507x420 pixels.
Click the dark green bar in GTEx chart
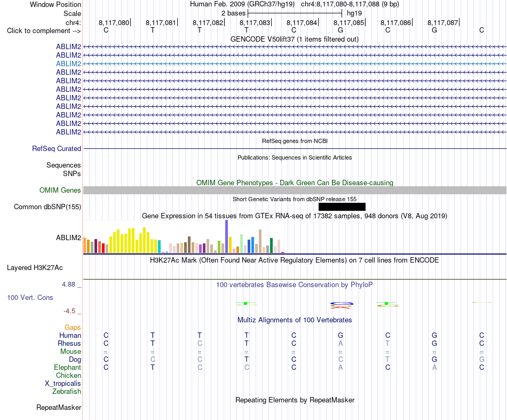coord(271,245)
